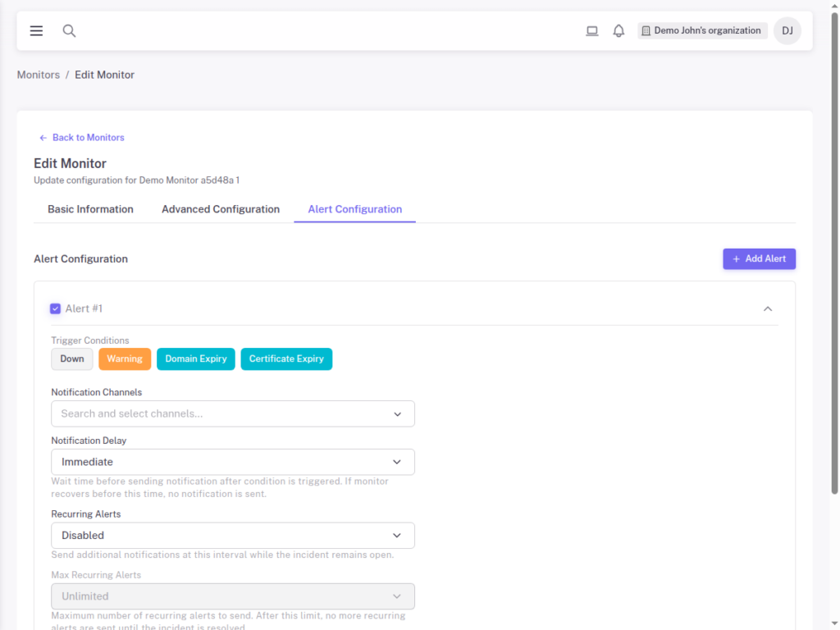Toggle the Certificate Expiry trigger condition
Viewport: 840px width, 630px height.
coord(286,359)
